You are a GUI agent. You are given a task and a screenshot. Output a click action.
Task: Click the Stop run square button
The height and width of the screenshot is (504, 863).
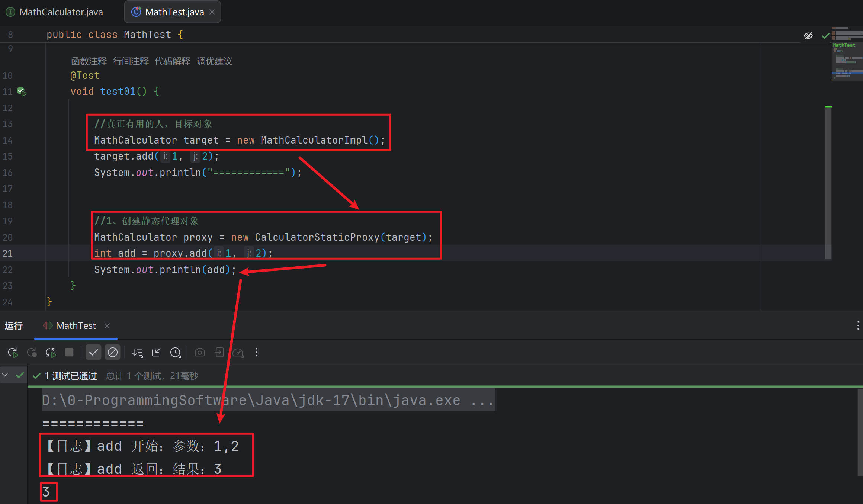point(69,352)
